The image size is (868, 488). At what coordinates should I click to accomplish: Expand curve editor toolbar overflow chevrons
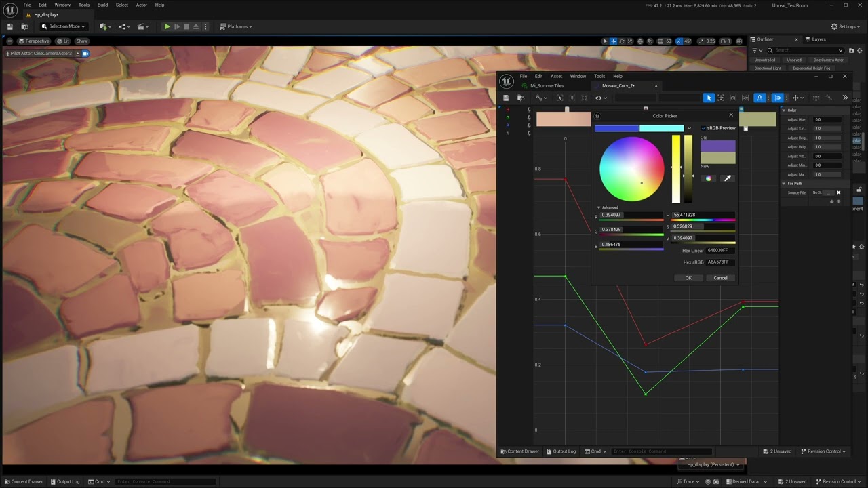coord(845,98)
